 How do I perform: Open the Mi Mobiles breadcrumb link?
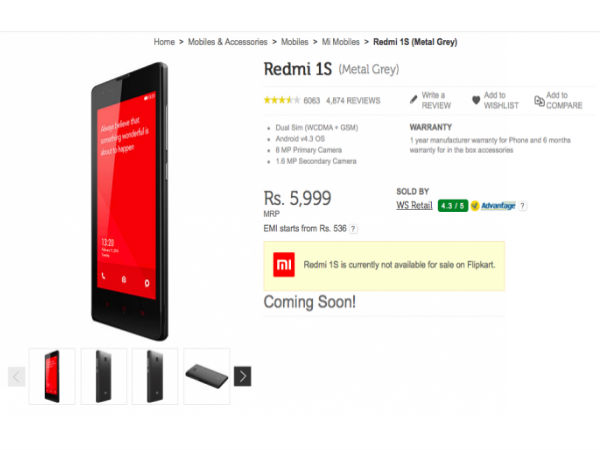(341, 42)
